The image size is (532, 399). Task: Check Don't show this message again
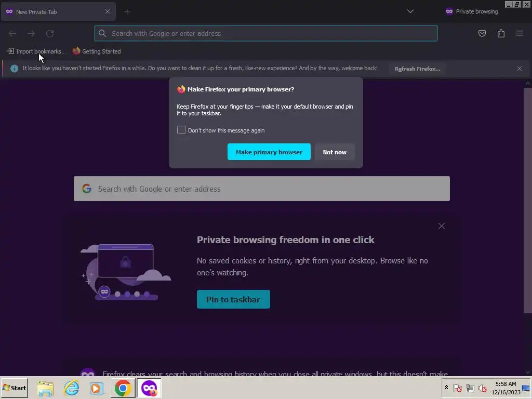(x=181, y=130)
